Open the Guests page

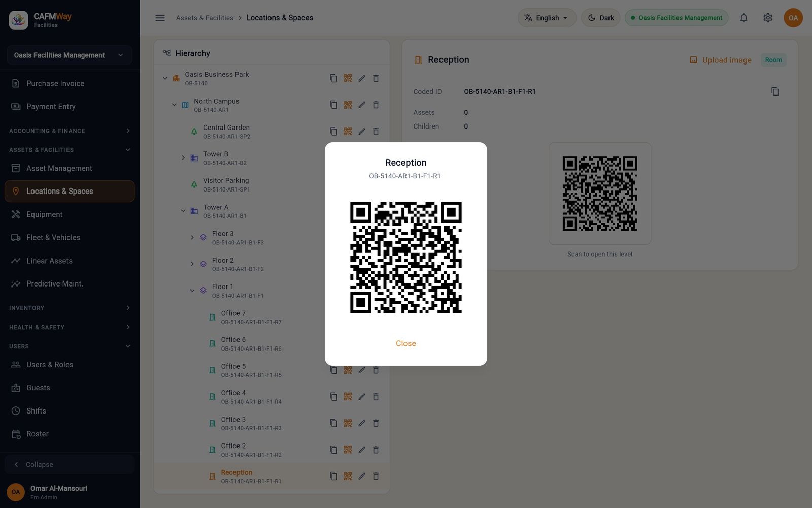point(70,388)
